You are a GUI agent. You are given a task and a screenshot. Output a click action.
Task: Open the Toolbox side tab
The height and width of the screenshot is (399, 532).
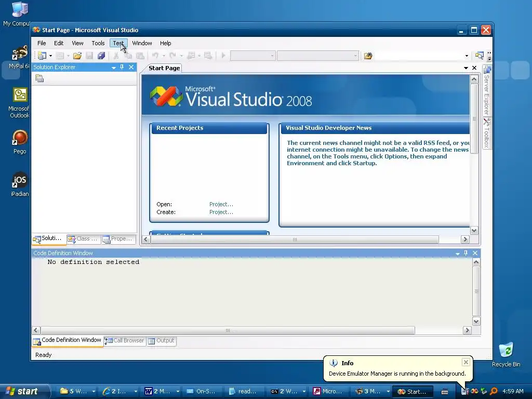(487, 133)
